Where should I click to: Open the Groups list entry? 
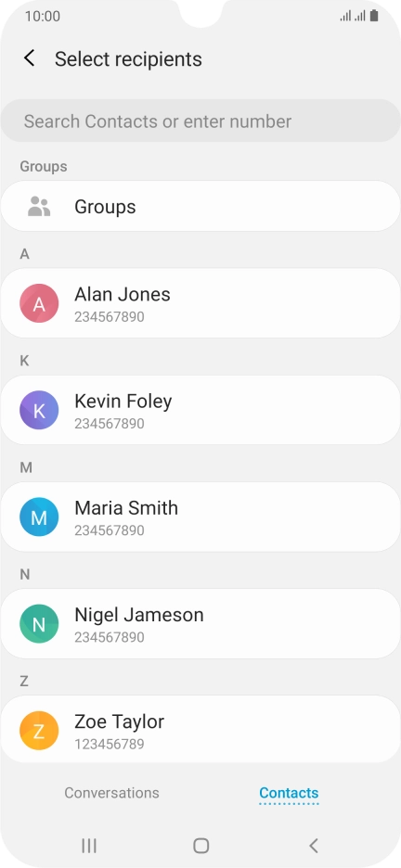200,207
